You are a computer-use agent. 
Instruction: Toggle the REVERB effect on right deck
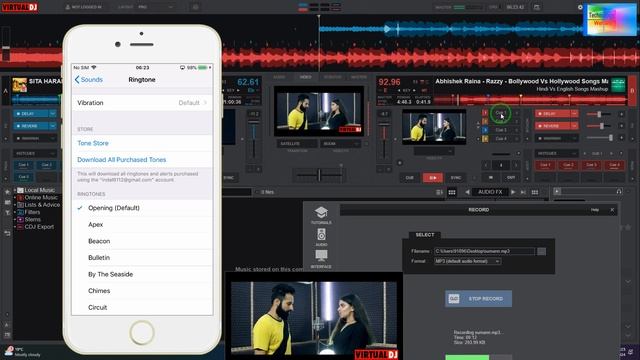click(552, 126)
